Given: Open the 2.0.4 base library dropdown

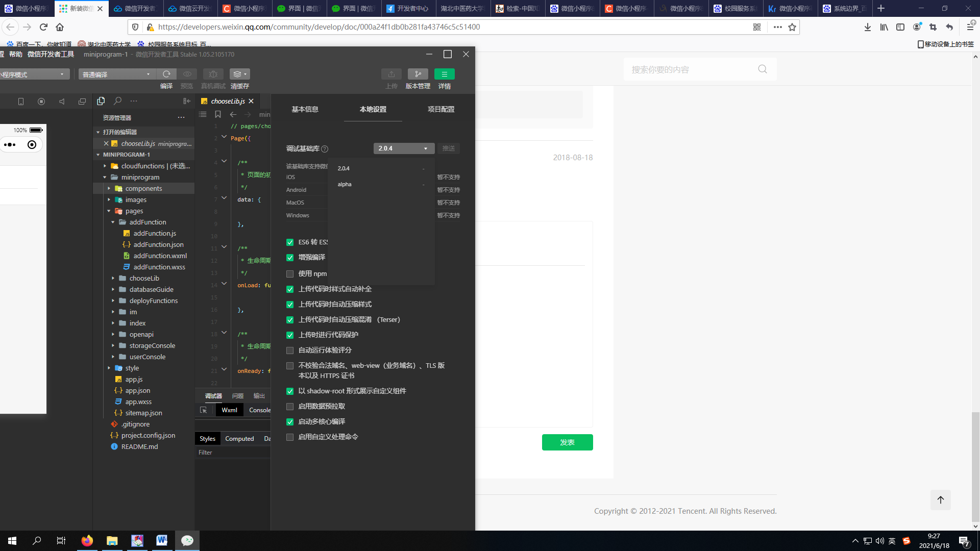Looking at the screenshot, I should point(403,148).
